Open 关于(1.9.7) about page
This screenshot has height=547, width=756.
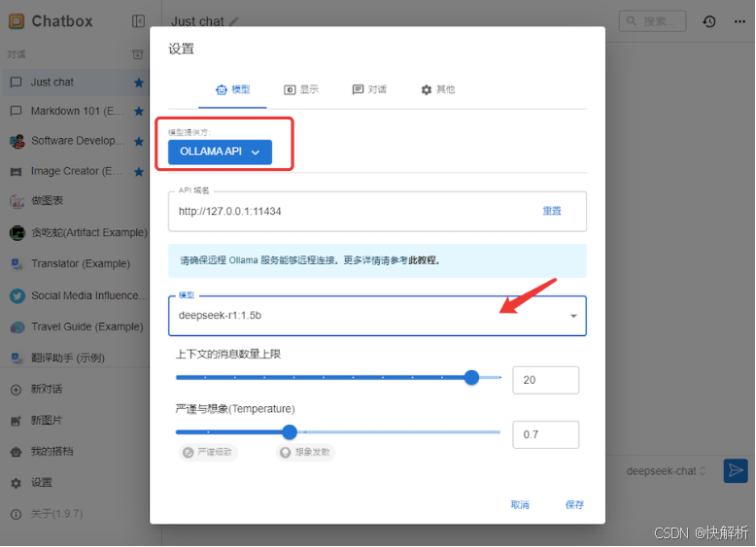(x=56, y=514)
